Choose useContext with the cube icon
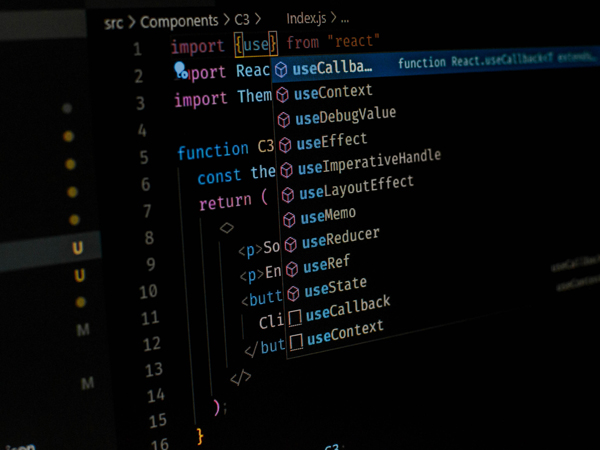600x450 pixels. (333, 92)
